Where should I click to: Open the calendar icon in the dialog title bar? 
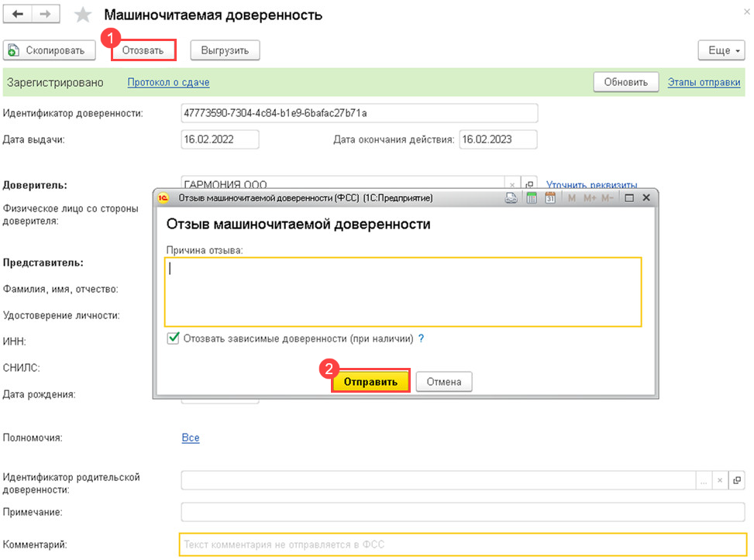550,198
